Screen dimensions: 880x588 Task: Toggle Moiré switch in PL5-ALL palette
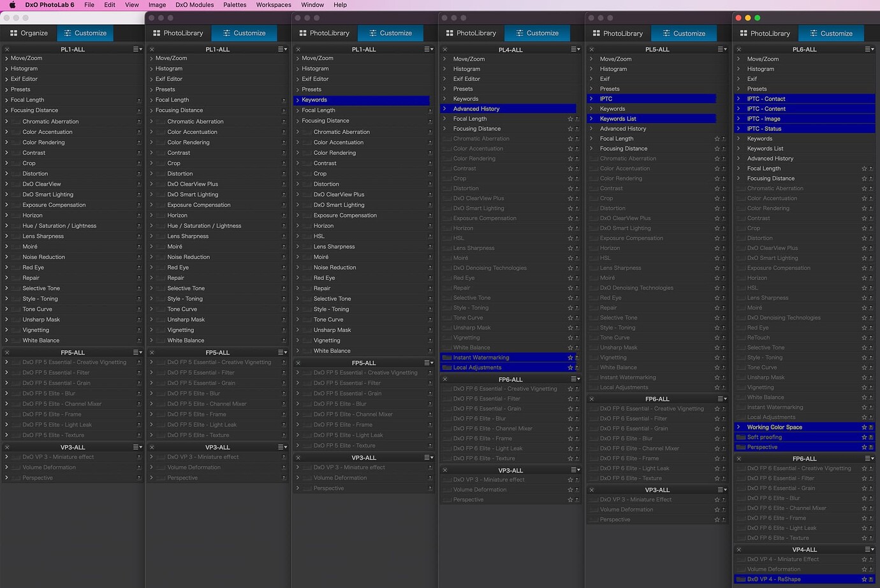point(593,278)
